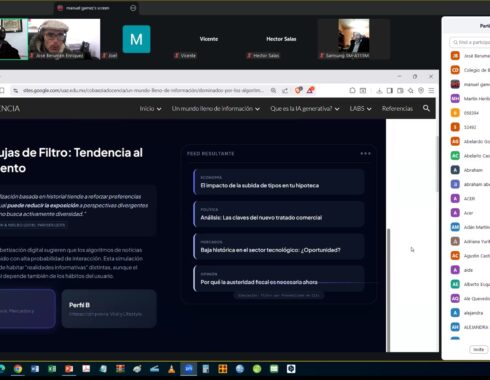
Task: Open the browser hamburger menu icon
Action: pyautogui.click(x=431, y=91)
